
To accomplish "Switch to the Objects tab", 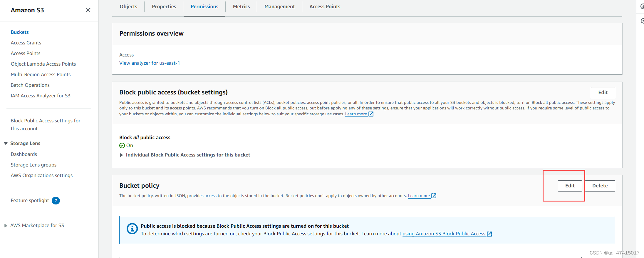I will tap(128, 6).
